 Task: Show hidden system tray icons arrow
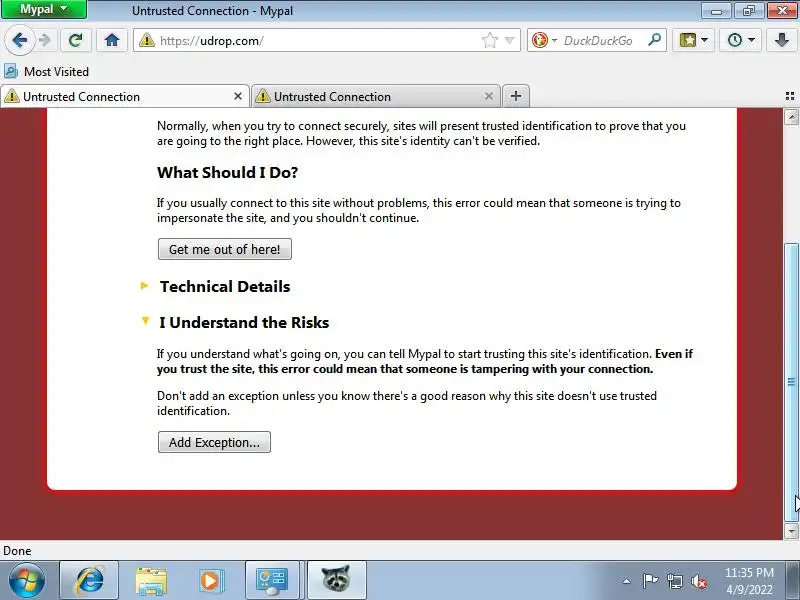(627, 581)
